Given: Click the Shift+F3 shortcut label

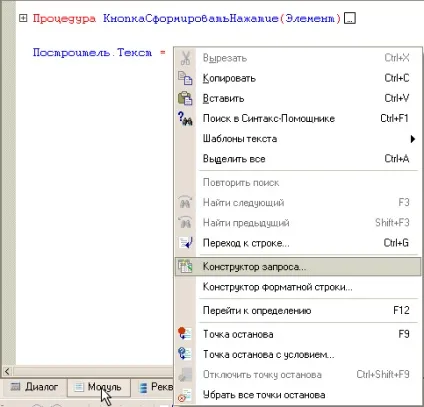Looking at the screenshot, I should [392, 222].
